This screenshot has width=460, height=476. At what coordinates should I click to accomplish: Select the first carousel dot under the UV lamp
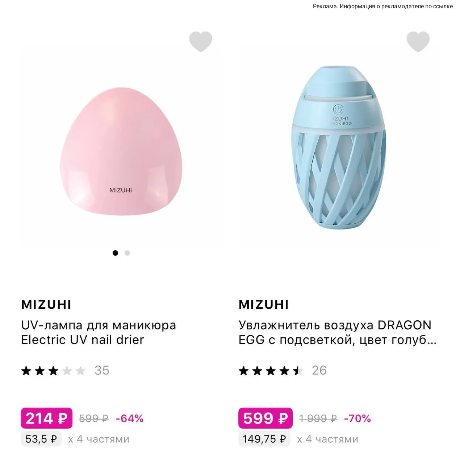pyautogui.click(x=115, y=253)
